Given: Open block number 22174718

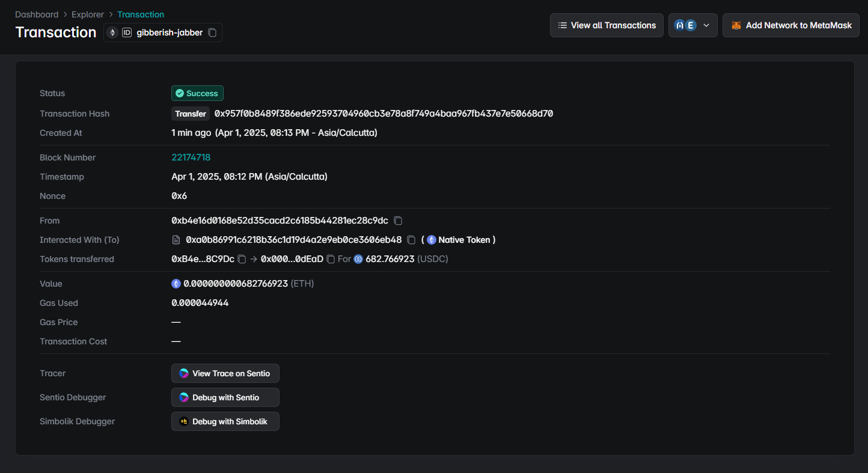Looking at the screenshot, I should click(x=191, y=157).
